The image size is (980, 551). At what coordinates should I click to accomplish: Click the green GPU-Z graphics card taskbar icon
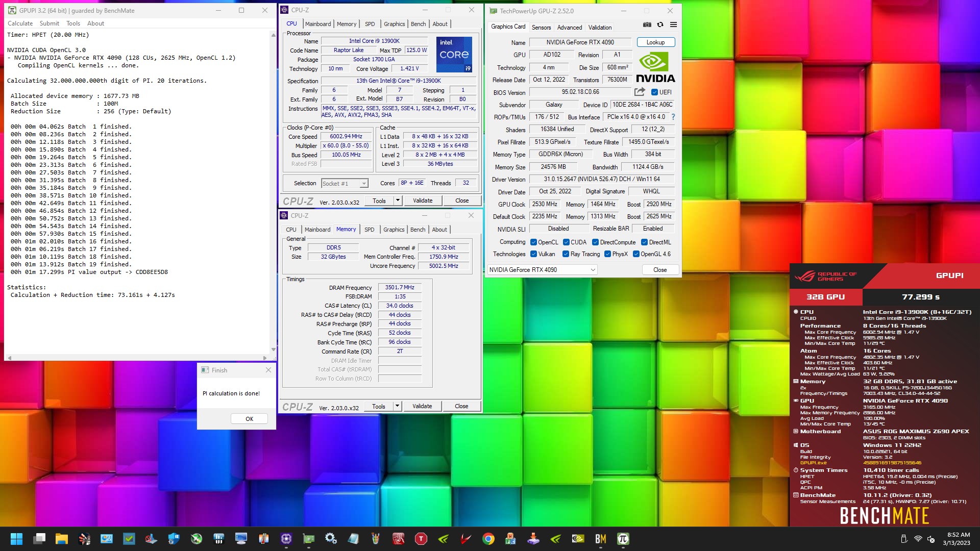tap(308, 539)
